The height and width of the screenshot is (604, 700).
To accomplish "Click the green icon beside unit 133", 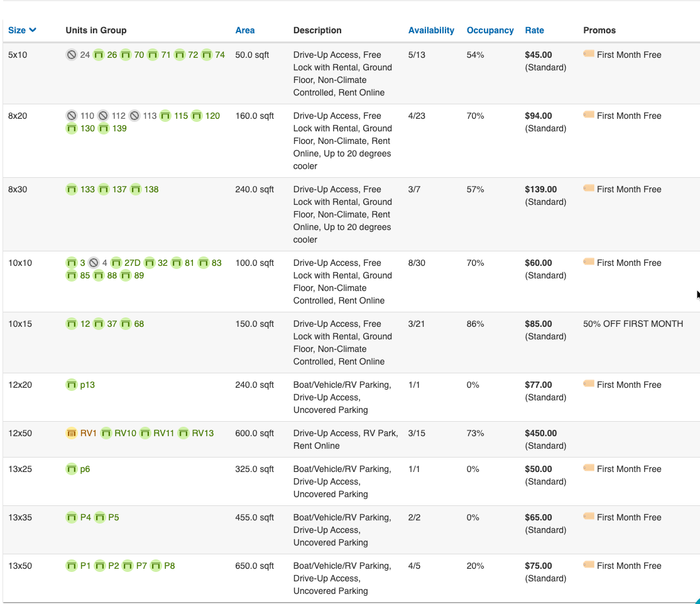I will point(72,189).
